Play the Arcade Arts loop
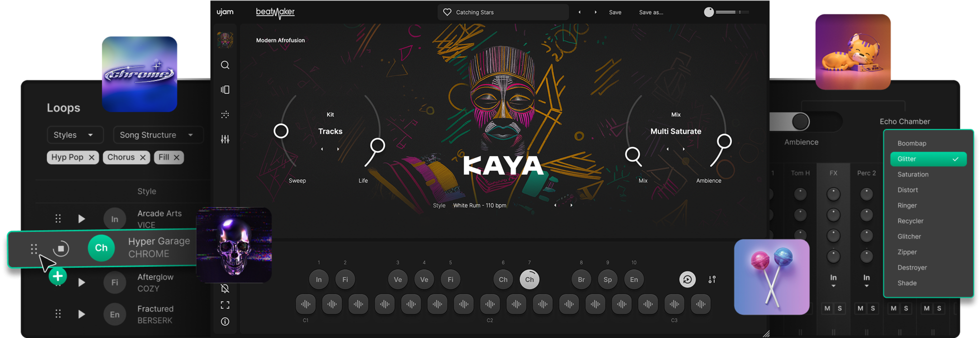 click(81, 219)
